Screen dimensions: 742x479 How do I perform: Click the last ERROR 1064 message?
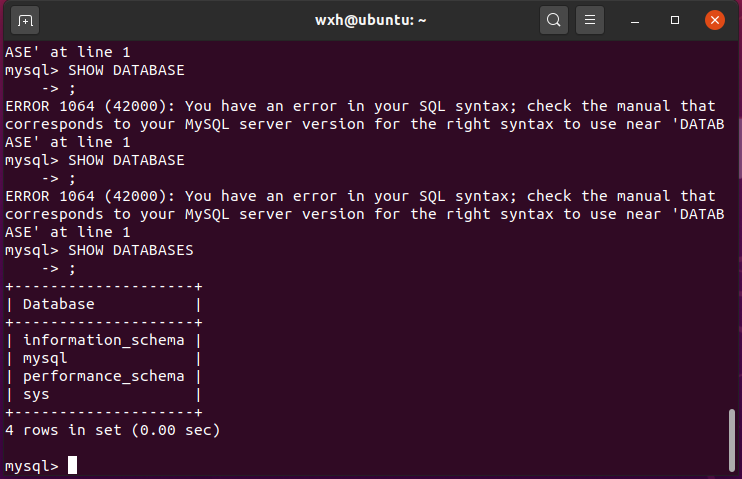(x=360, y=196)
